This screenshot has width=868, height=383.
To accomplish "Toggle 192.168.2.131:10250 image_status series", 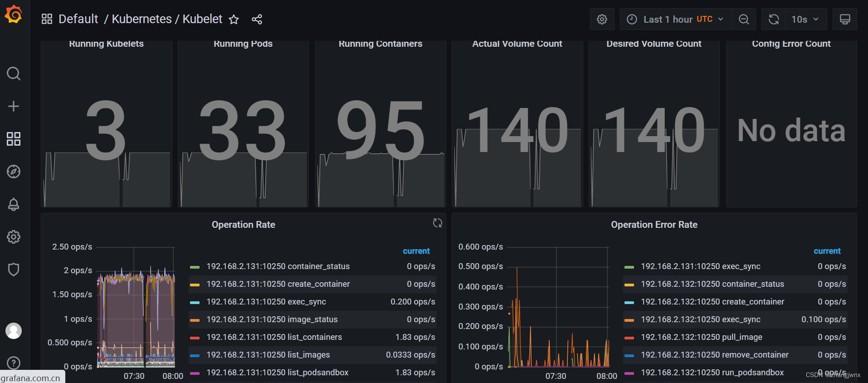I will pos(272,319).
